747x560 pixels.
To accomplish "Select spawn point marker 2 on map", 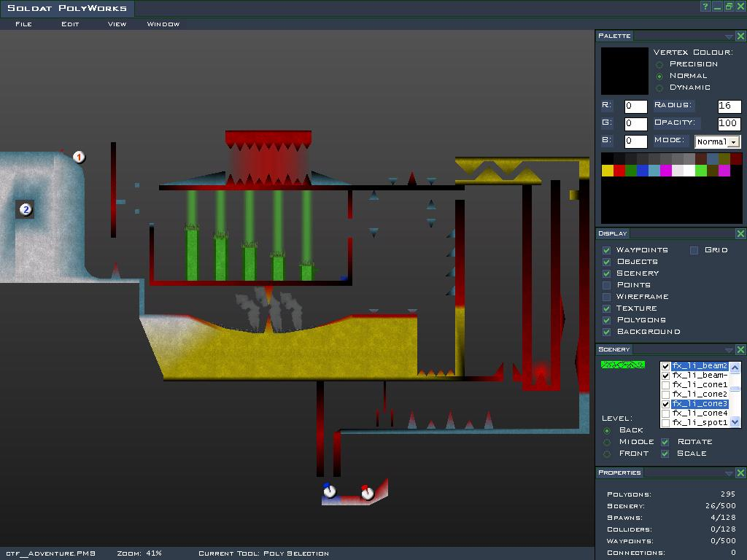I will (26, 210).
